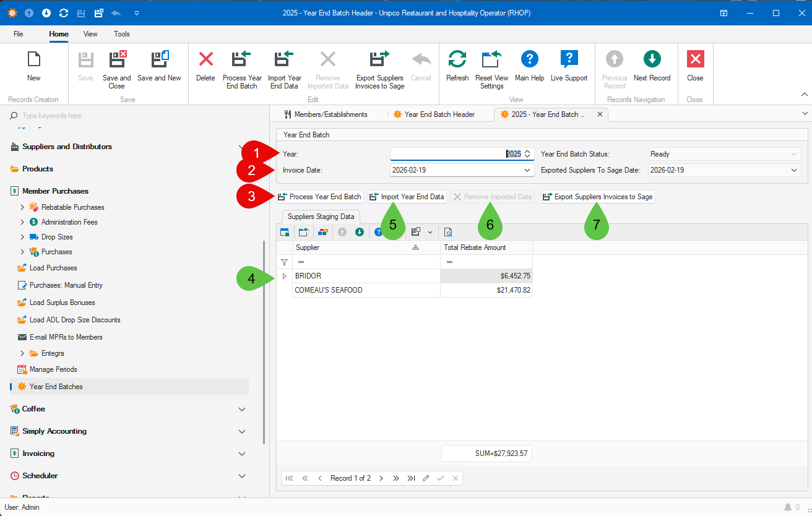Open the Tools ribbon menu tab
Screen dimensions: 812x516
click(122, 34)
